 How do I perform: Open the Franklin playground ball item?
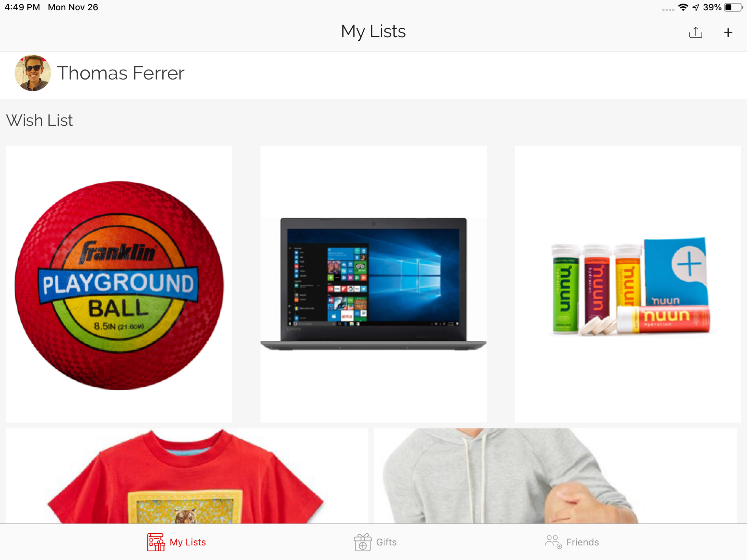tap(119, 284)
